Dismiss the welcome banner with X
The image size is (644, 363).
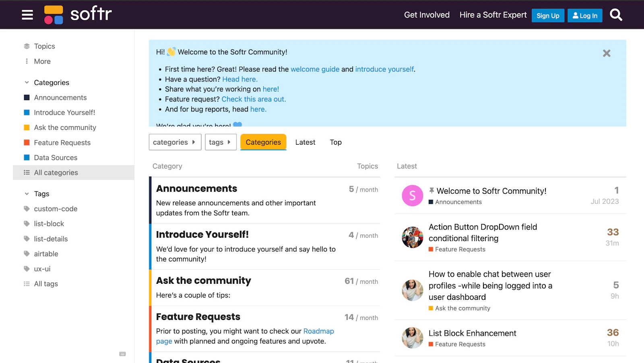tap(607, 53)
